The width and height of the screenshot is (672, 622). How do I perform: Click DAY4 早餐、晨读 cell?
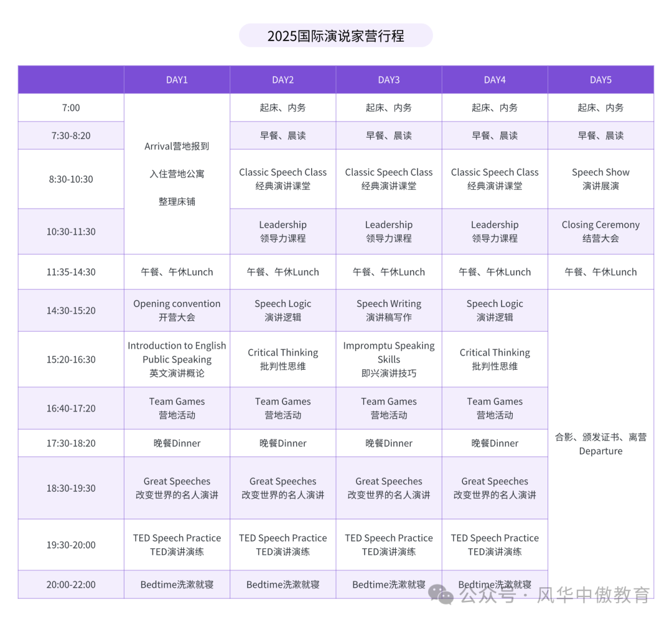495,136
